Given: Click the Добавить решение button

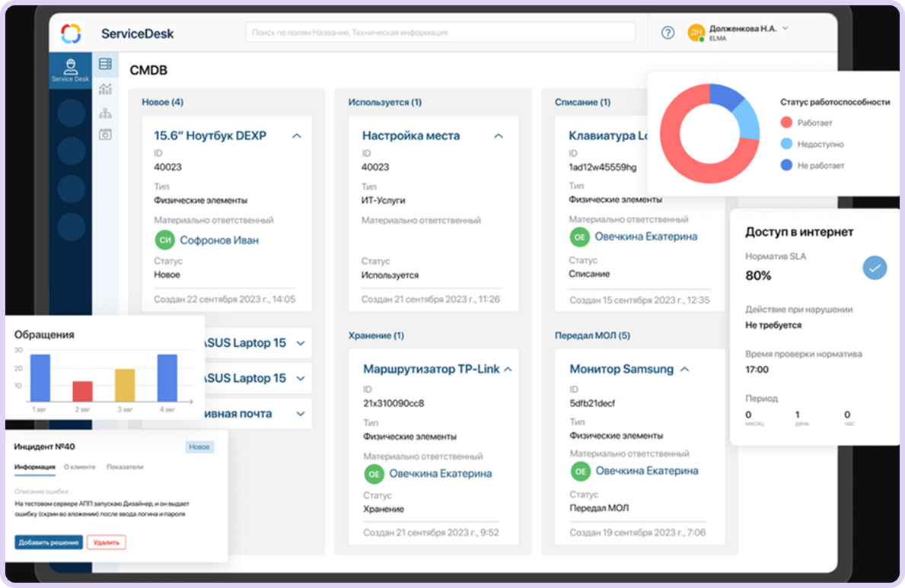Looking at the screenshot, I should coord(49,542).
